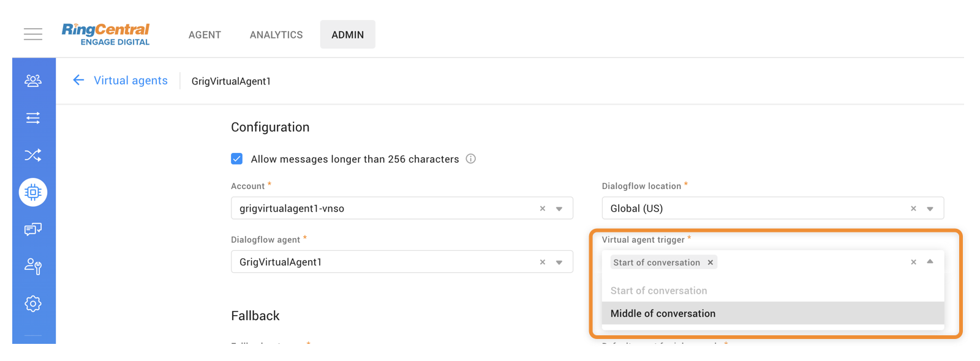980x361 pixels.
Task: Clear the Account field selection
Action: click(543, 209)
